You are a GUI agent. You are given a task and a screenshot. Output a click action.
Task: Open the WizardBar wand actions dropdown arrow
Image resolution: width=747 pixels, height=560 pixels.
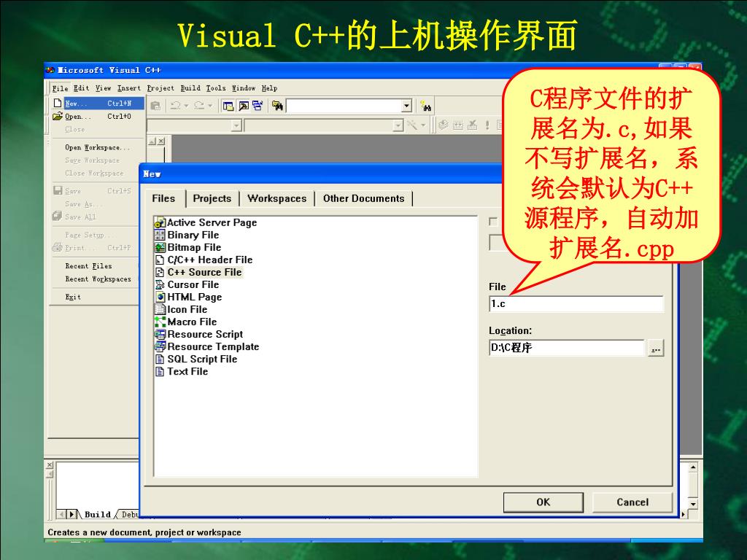423,125
